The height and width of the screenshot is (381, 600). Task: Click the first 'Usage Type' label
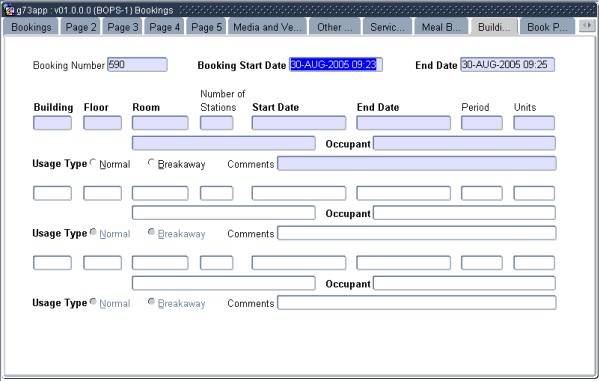click(x=60, y=164)
